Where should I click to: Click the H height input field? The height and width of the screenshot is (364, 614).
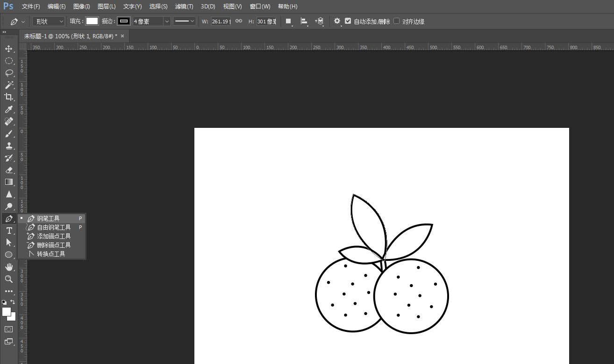click(267, 21)
